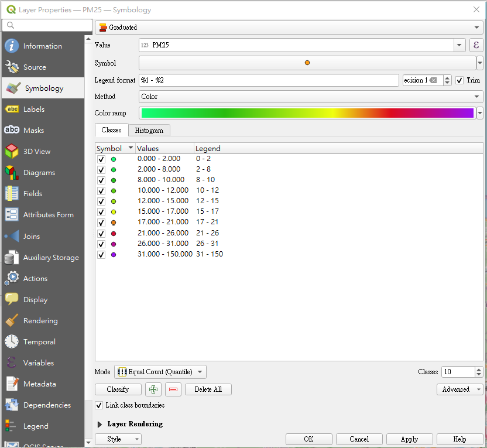487x448 pixels.
Task: Sort by the Values column header
Action: click(164, 149)
